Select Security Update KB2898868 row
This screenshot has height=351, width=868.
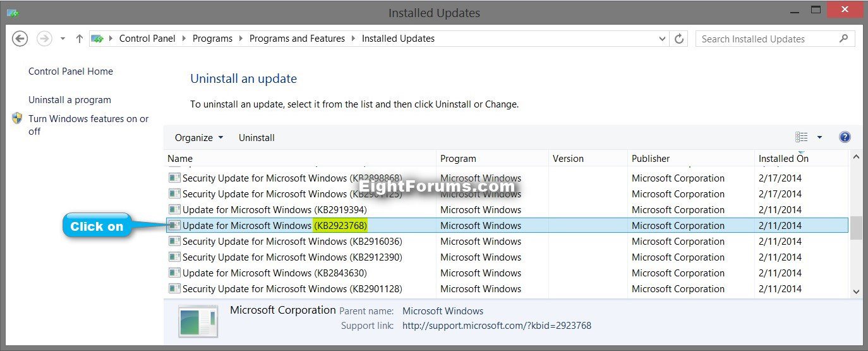tap(507, 178)
